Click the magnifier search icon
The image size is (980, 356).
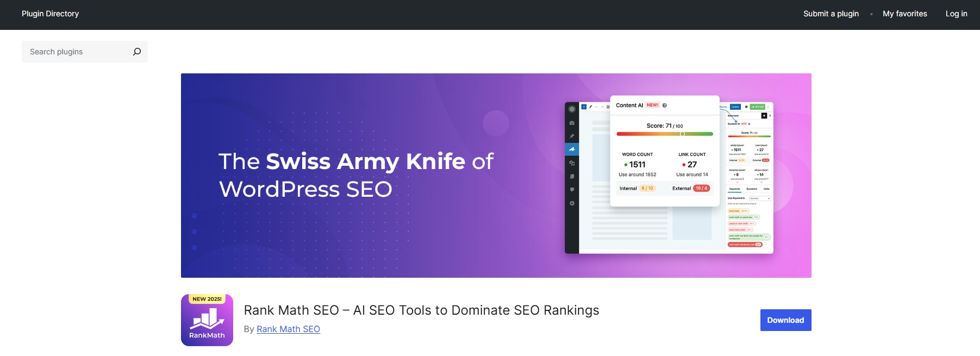tap(137, 52)
